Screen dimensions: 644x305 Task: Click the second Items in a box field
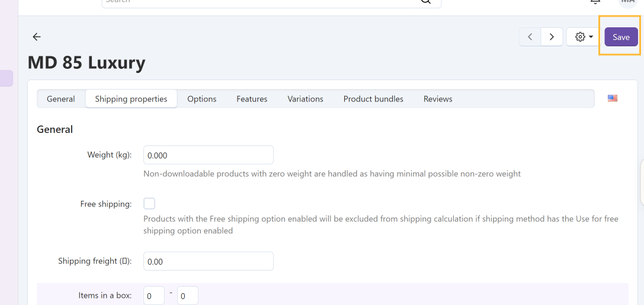pos(188,296)
